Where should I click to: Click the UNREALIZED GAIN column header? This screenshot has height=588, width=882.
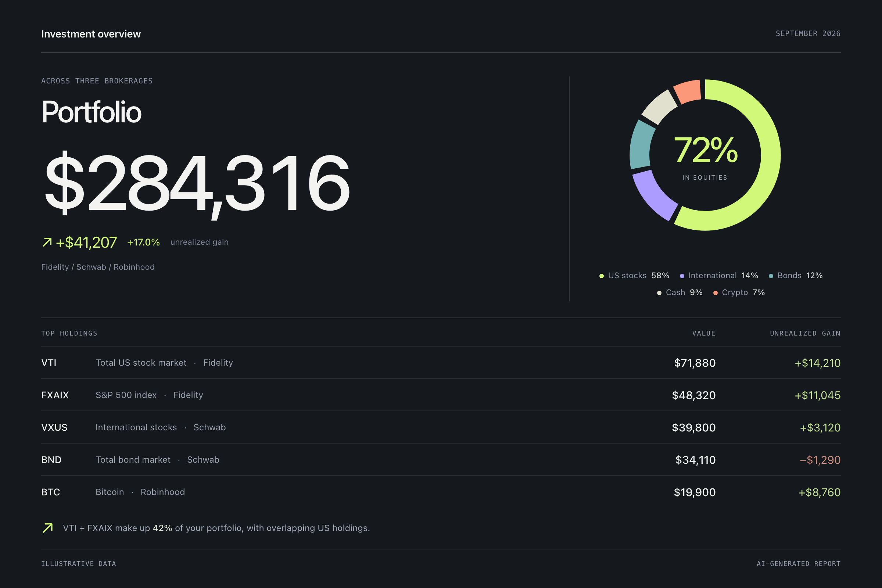coord(805,333)
